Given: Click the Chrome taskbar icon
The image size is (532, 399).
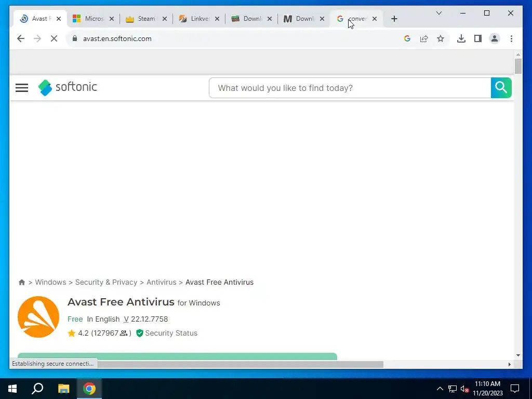Looking at the screenshot, I should coord(89,389).
